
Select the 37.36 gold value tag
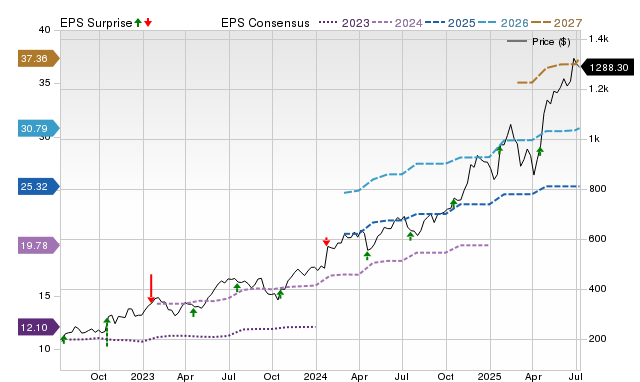[x=38, y=58]
